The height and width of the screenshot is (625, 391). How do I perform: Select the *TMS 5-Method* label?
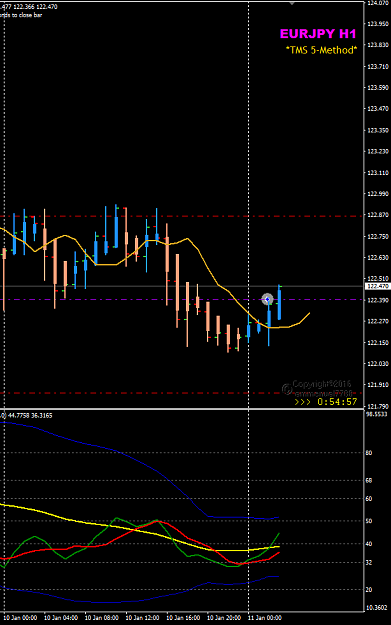(321, 50)
